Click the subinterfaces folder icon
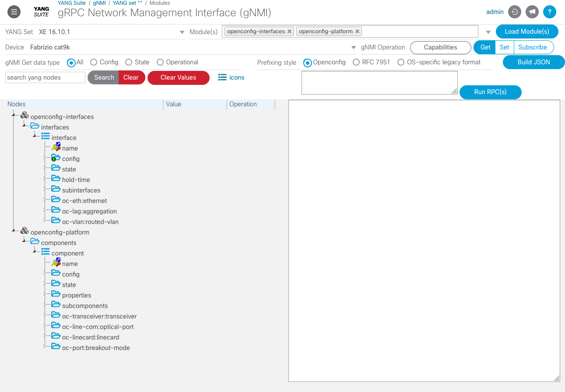This screenshot has width=565, height=392. coord(56,189)
